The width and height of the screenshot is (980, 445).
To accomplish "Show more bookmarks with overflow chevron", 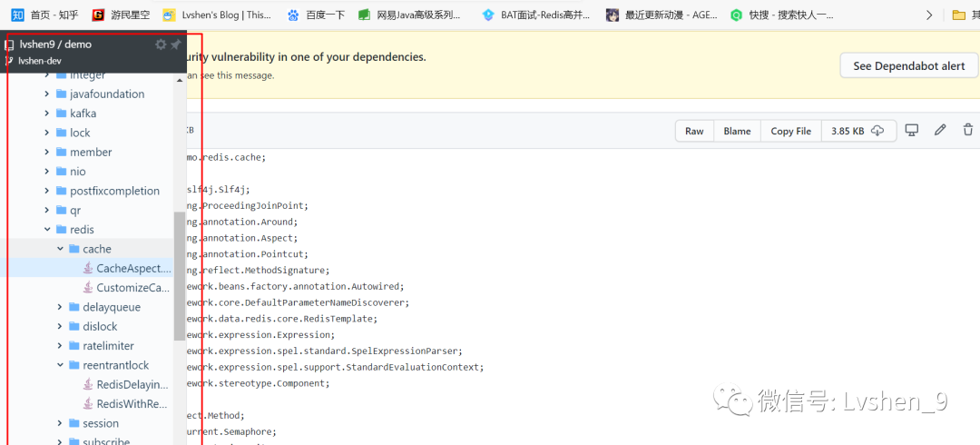I will [x=929, y=15].
